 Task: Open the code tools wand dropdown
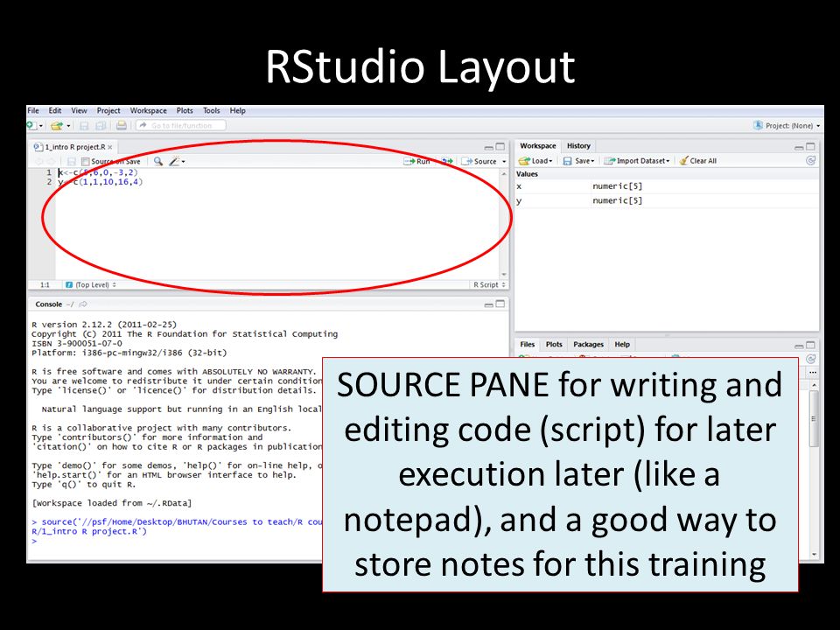pyautogui.click(x=176, y=161)
